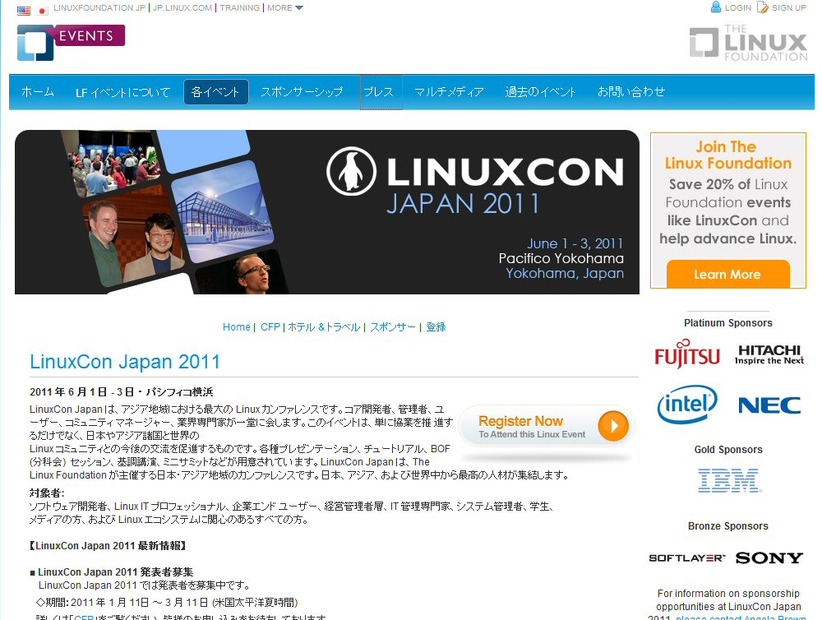Click LinuxCon Japan 2011 発表者募集 heading
Screen dimensions: 822x620
(116, 572)
